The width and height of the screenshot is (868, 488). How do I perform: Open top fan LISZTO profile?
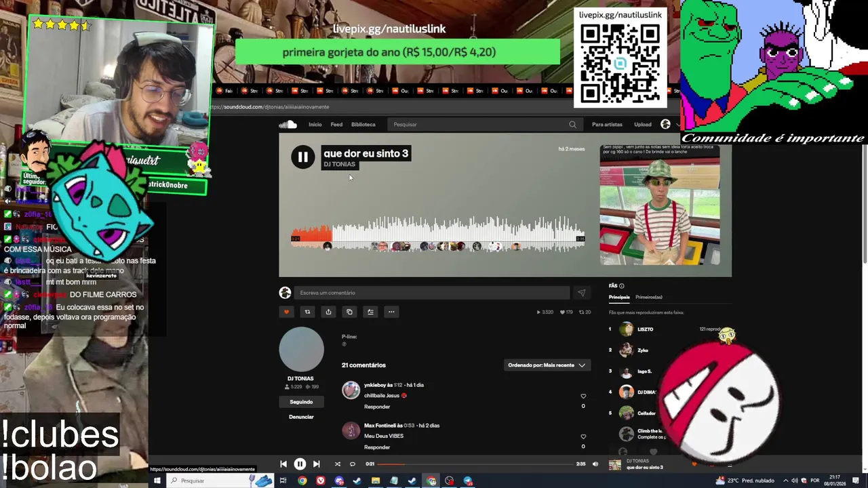point(645,329)
